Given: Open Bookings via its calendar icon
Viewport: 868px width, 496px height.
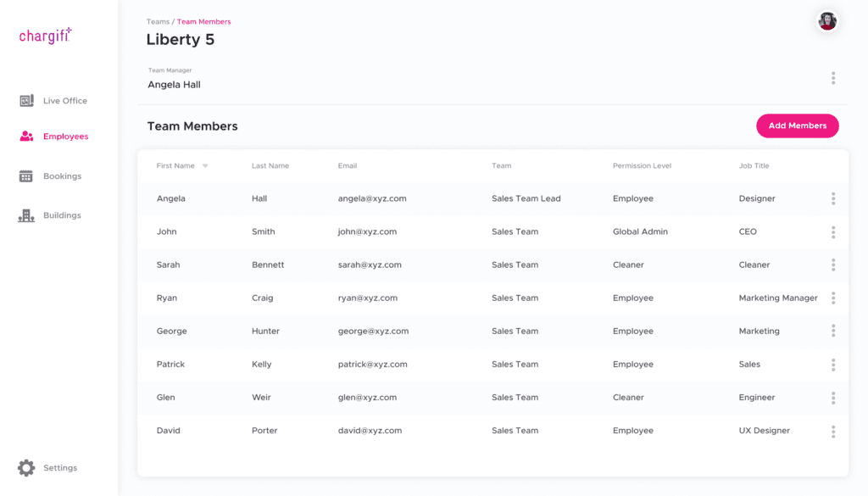Looking at the screenshot, I should coord(26,176).
